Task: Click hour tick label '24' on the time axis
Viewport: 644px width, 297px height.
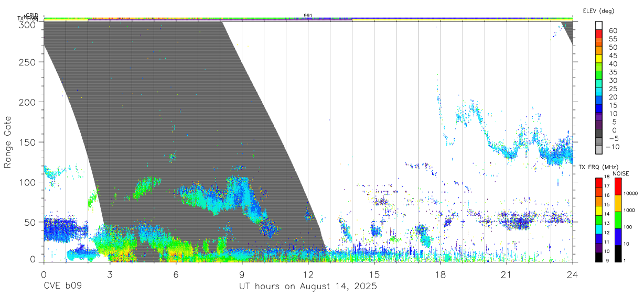Action: (572, 274)
